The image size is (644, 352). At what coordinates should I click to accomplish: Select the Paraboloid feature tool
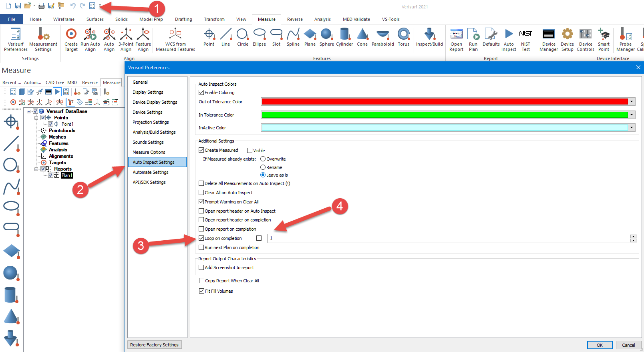[x=383, y=37]
